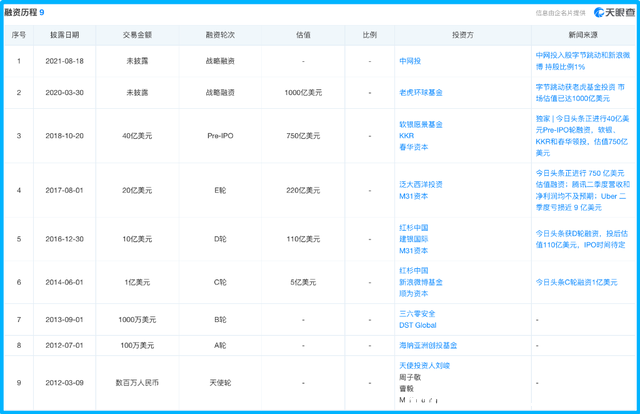This screenshot has height=414, width=640.
Task: Click 红杉中国 in the D轮 row
Action: [413, 227]
